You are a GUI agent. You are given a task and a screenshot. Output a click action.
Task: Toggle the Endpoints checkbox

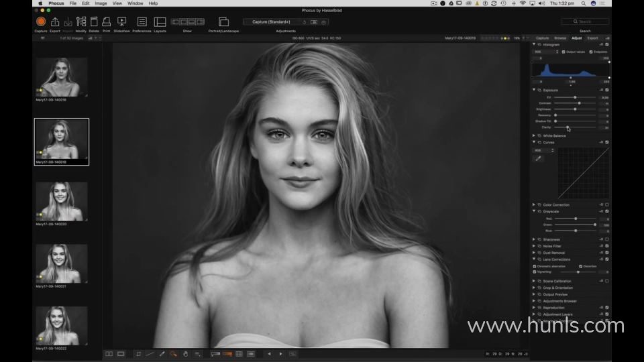click(591, 52)
